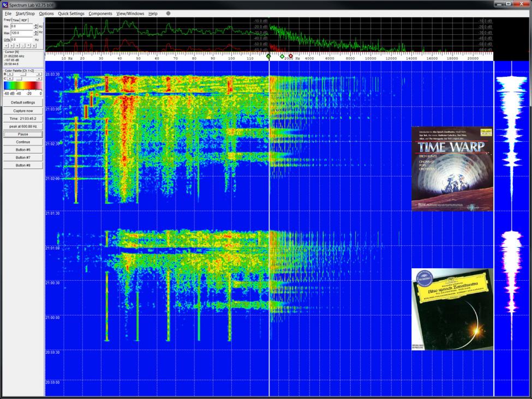Viewport: 532px width, 399px height.
Task: Open the View/Windows menu
Action: (130, 13)
